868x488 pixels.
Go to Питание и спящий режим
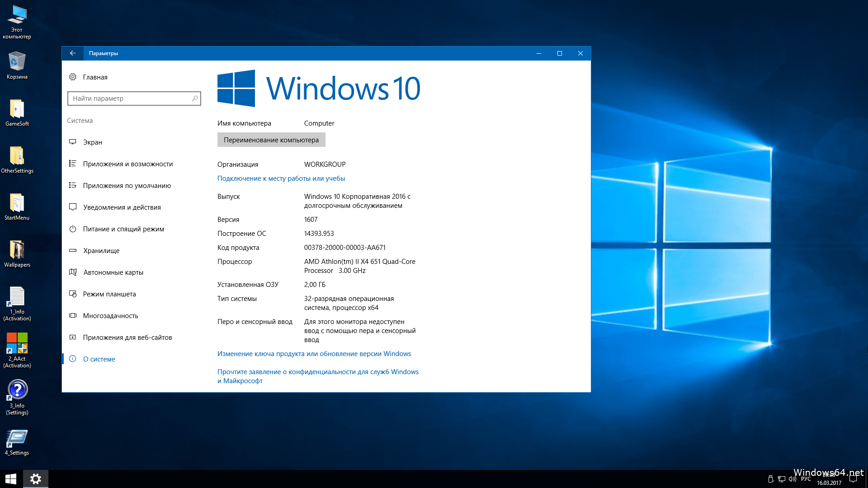123,229
